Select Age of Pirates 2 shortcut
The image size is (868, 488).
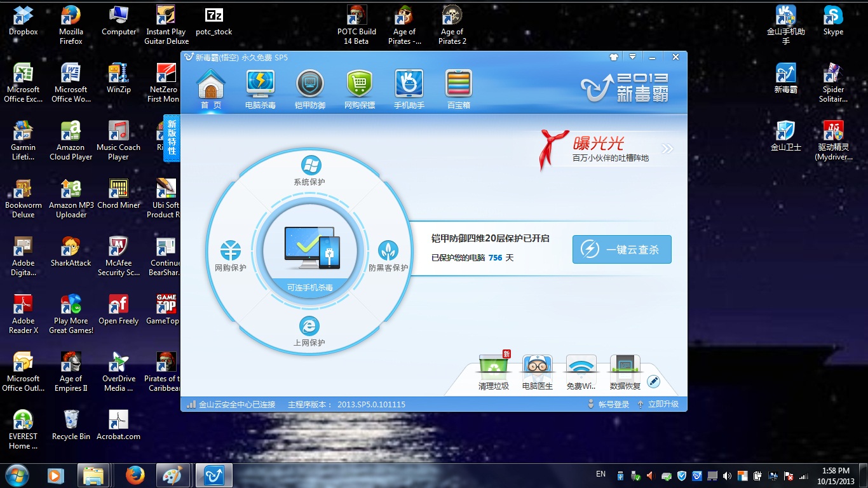click(x=452, y=25)
